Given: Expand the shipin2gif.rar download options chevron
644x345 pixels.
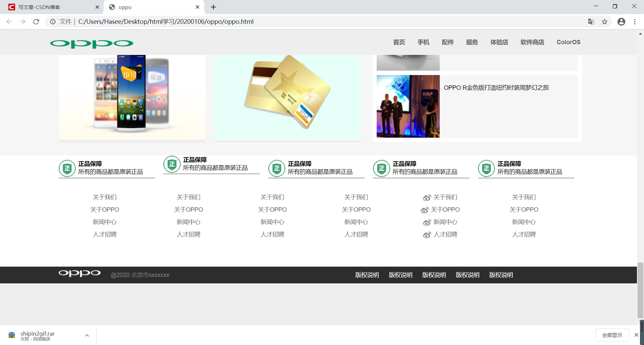Looking at the screenshot, I should pos(87,335).
